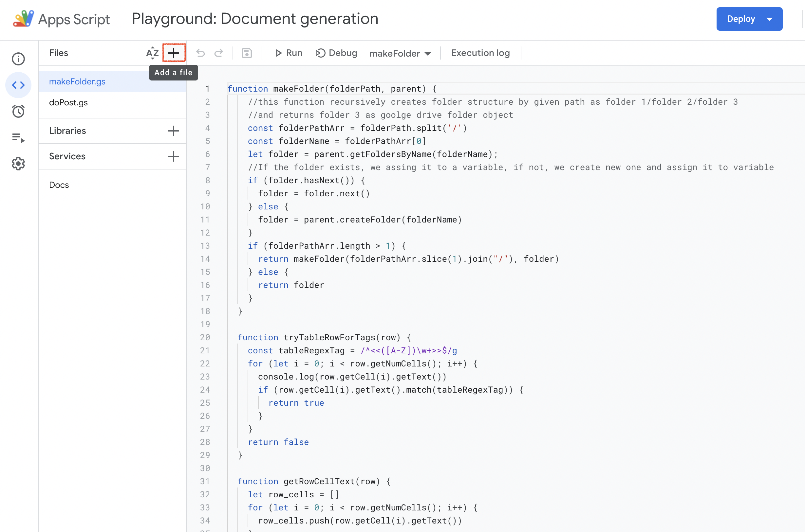Select the doPost.gs file
This screenshot has height=532, width=805.
(68, 102)
